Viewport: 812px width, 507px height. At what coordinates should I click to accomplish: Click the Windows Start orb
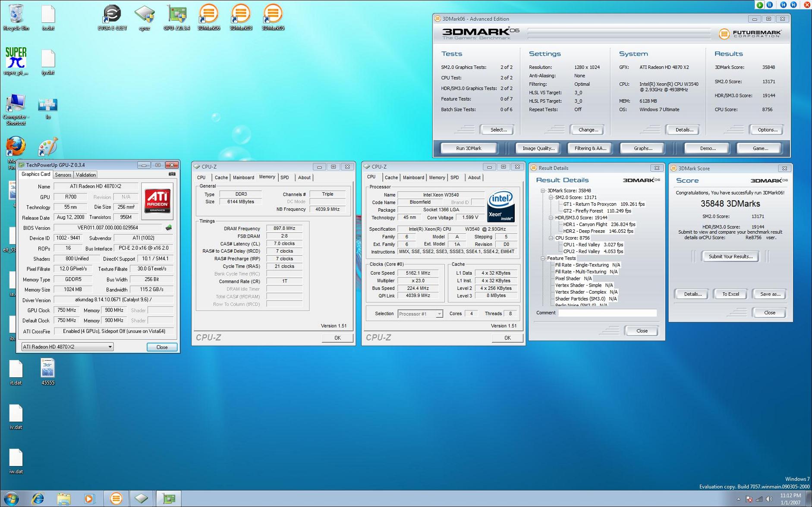pyautogui.click(x=12, y=499)
